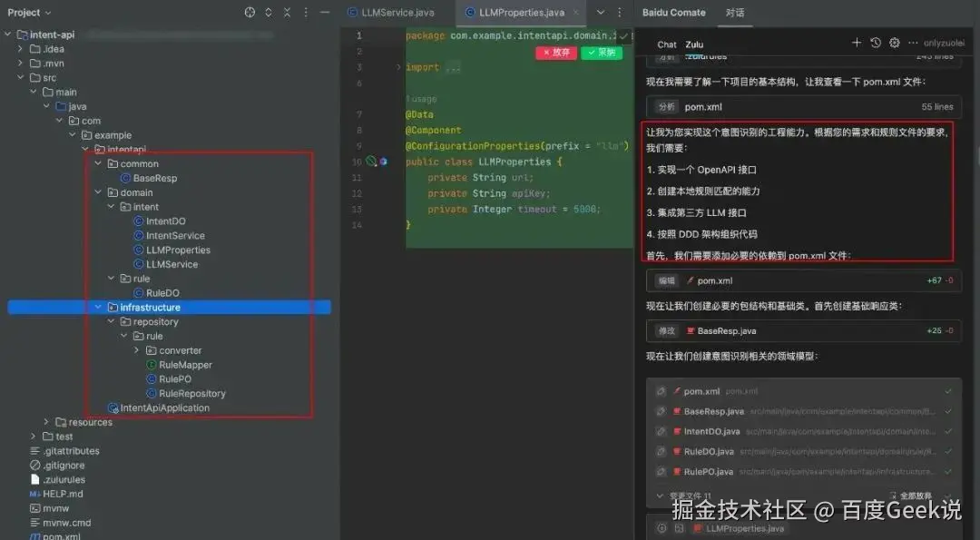Open new chat with plus icon
This screenshot has width=980, height=540.
pos(857,43)
